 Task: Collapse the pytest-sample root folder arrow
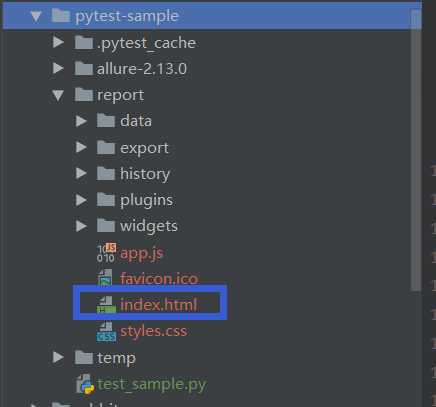coord(36,16)
